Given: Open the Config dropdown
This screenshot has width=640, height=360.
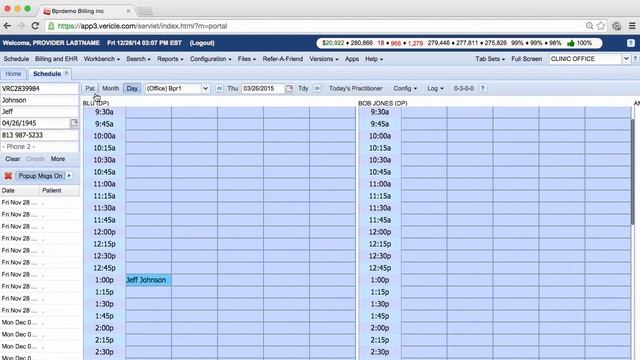Looking at the screenshot, I should (x=405, y=88).
